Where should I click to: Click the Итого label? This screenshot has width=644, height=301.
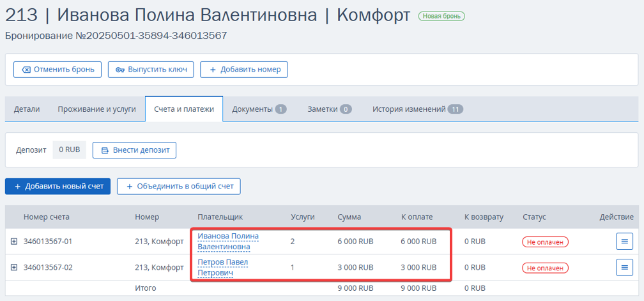pos(146,288)
